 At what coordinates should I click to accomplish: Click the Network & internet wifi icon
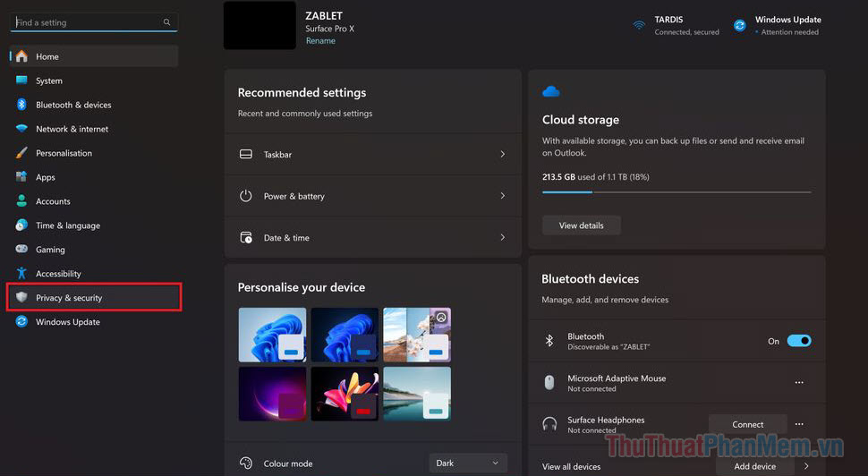21,129
